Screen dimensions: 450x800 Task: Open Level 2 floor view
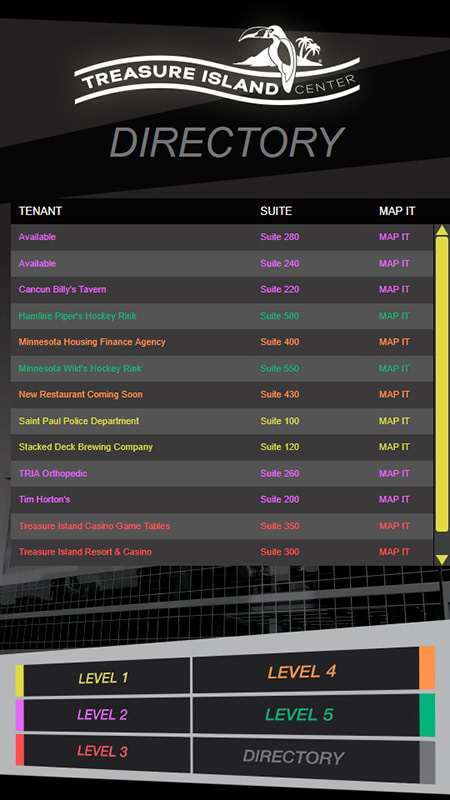tap(102, 715)
